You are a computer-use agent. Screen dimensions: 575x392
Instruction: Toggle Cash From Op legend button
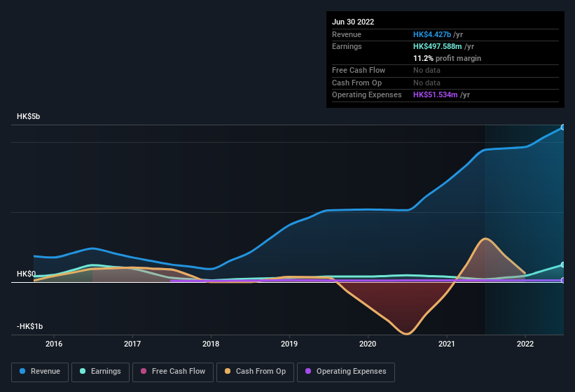tap(254, 372)
